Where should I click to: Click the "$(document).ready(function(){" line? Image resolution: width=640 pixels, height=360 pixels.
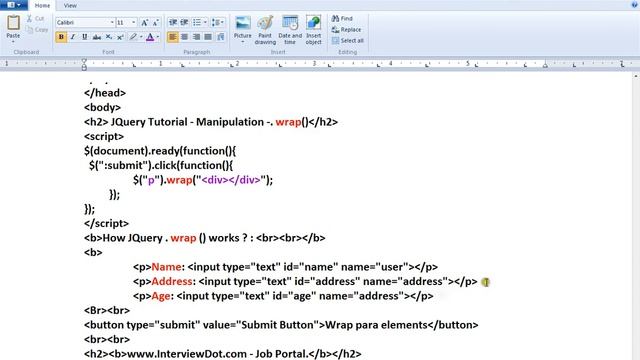[x=160, y=151]
